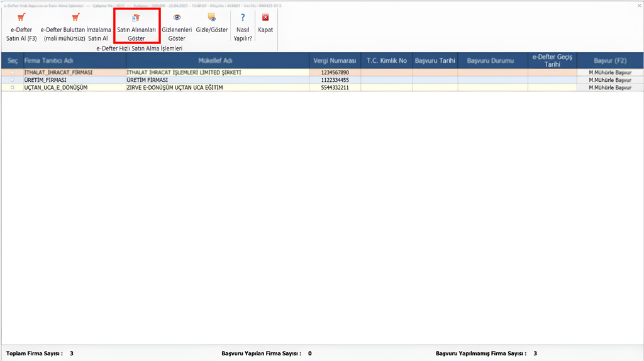Tick checkbox for ÜRETİM_FİRMASI row
The height and width of the screenshot is (361, 644).
[13, 80]
